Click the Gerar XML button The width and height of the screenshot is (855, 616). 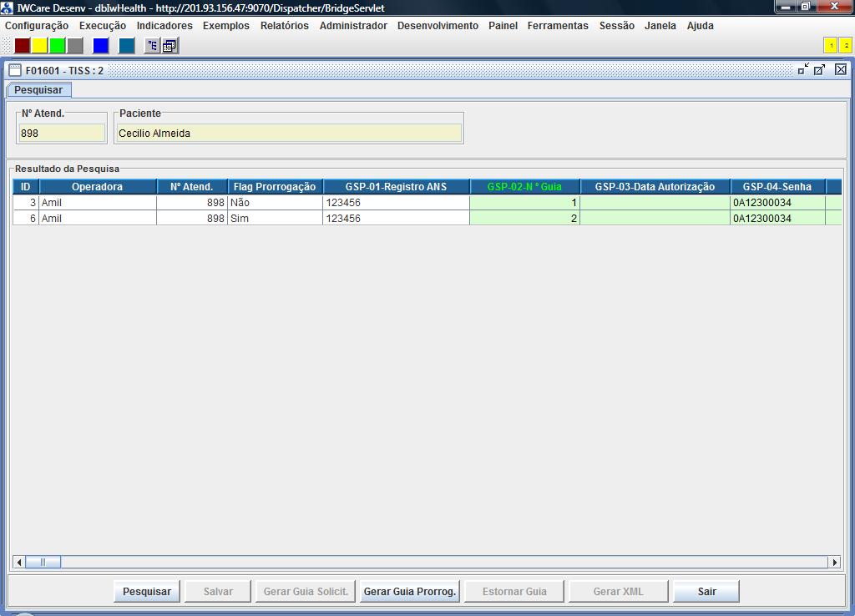(619, 592)
